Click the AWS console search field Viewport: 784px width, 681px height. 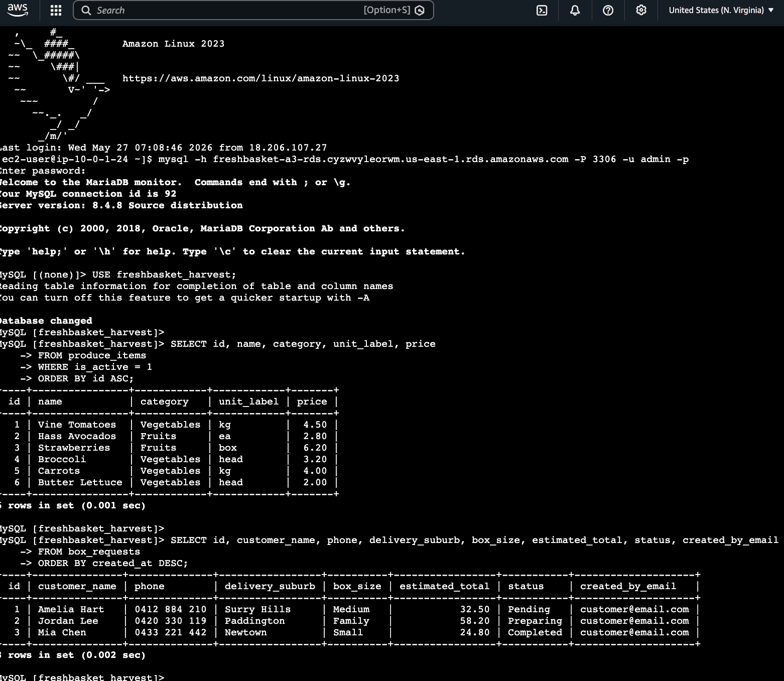[253, 10]
